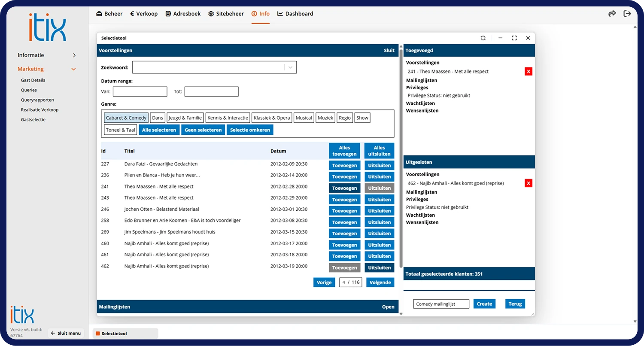Viewport: 644px width, 346px height.
Task: Click the page number field 4 / 116
Action: (351, 282)
